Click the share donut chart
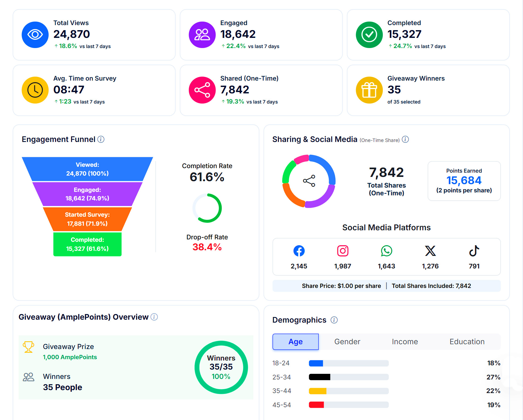 [x=309, y=181]
